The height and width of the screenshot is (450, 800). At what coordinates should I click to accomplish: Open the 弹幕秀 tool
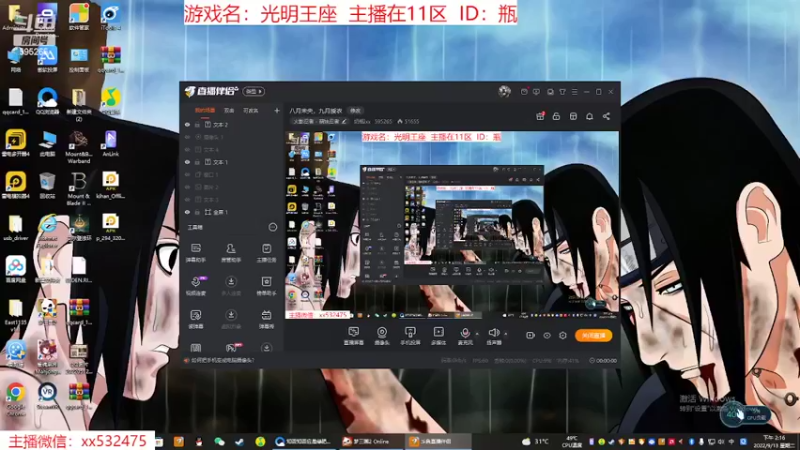click(266, 319)
